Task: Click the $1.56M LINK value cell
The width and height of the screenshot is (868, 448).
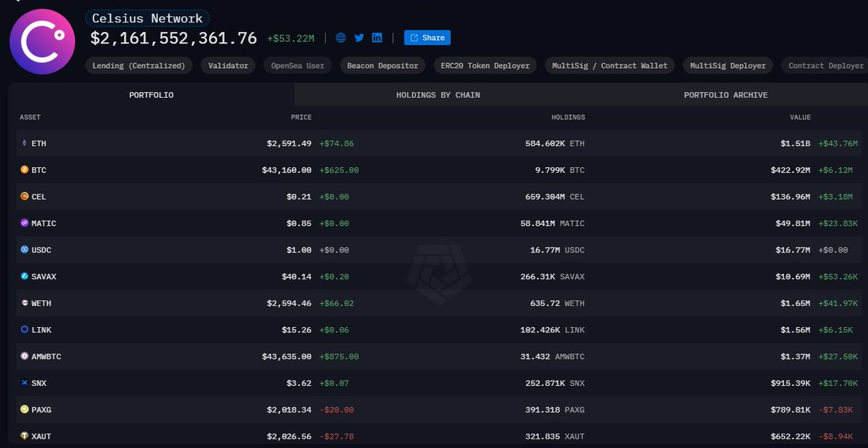Action: (795, 329)
